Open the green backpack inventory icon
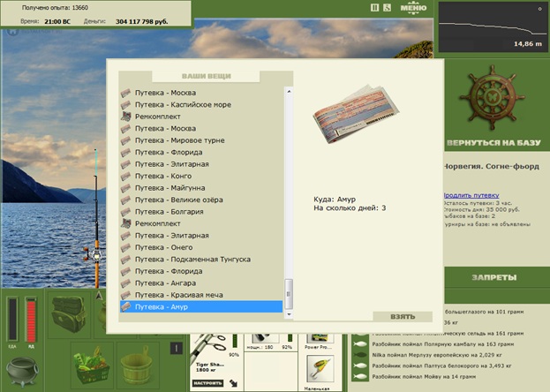Screen dimensions: 550x392 coord(69,314)
